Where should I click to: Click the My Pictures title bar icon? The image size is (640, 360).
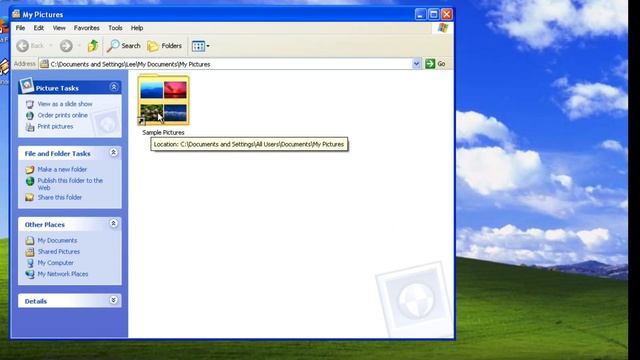16,14
